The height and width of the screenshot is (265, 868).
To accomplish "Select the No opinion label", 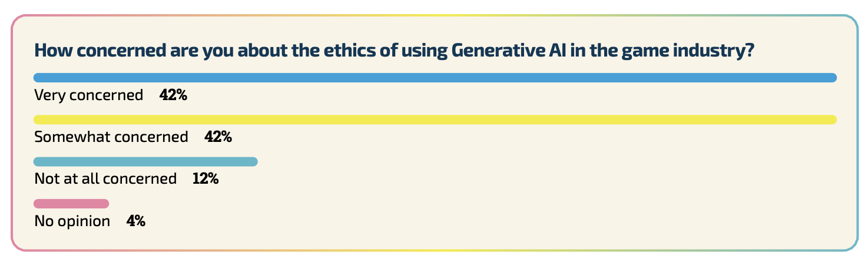I will [72, 222].
